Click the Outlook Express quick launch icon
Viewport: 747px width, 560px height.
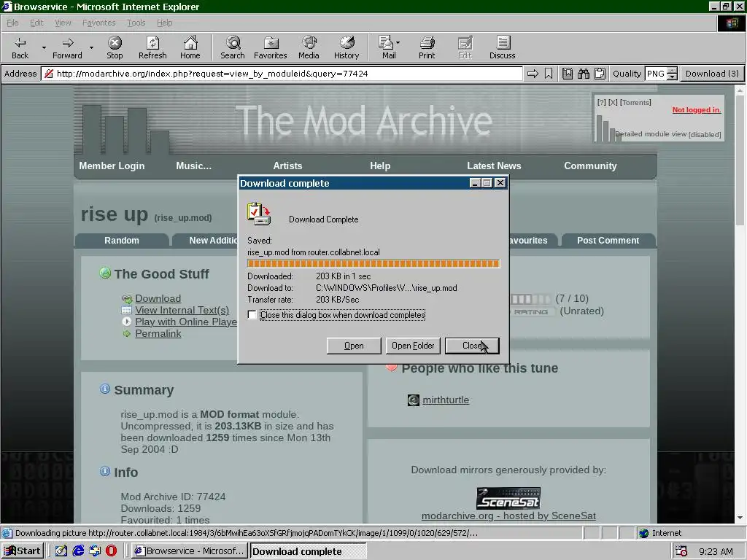tap(94, 551)
